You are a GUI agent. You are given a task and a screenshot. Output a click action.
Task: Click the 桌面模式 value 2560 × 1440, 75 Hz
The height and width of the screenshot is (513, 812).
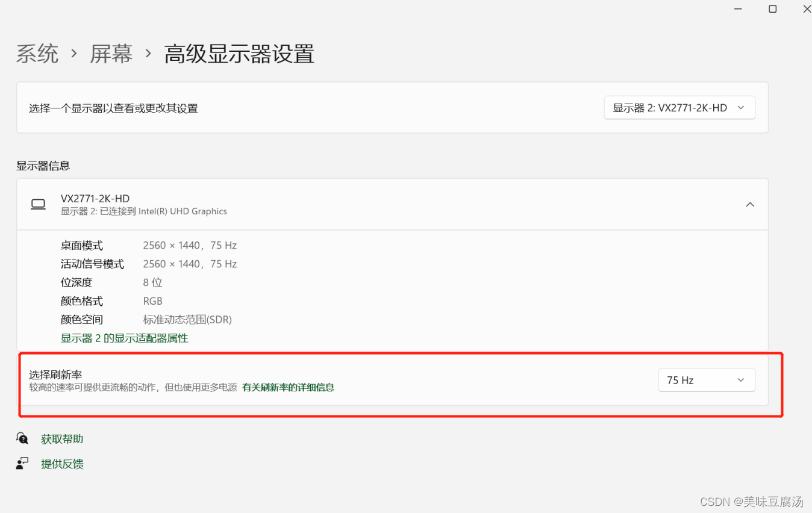click(190, 246)
